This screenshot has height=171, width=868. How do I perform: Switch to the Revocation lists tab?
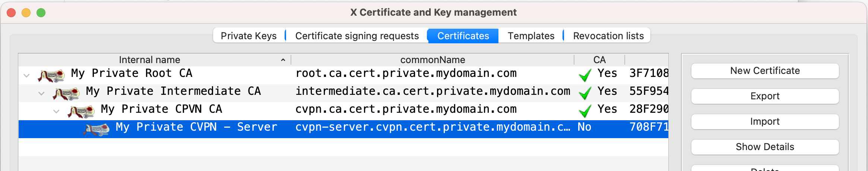point(608,36)
